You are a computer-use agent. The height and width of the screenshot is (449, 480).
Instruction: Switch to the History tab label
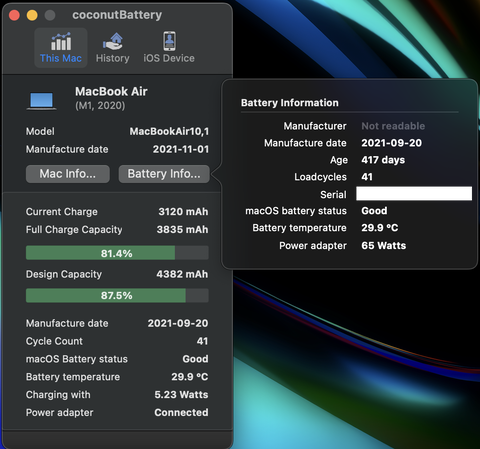113,58
